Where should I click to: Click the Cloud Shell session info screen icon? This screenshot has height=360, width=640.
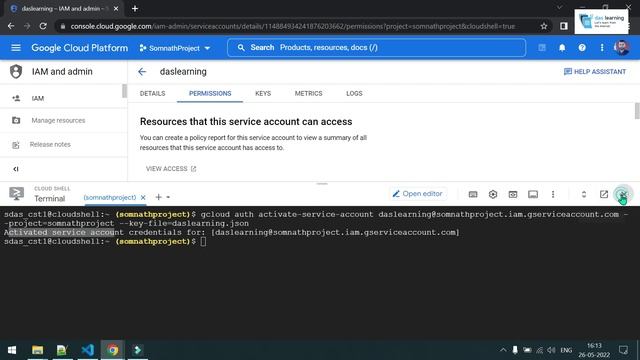533,194
